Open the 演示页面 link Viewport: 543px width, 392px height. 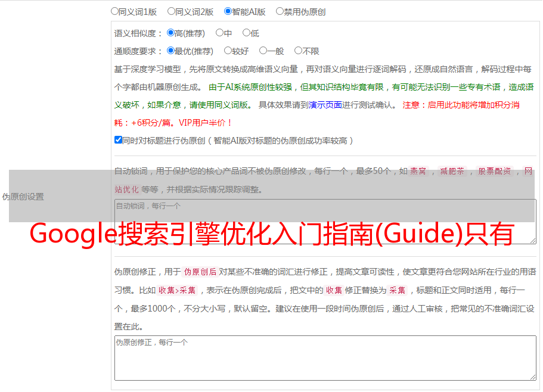325,105
